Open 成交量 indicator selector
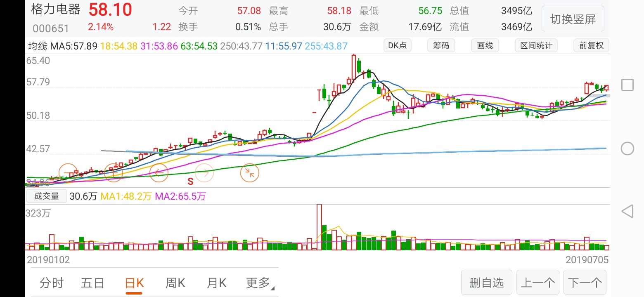This screenshot has height=297, width=644. tap(47, 196)
